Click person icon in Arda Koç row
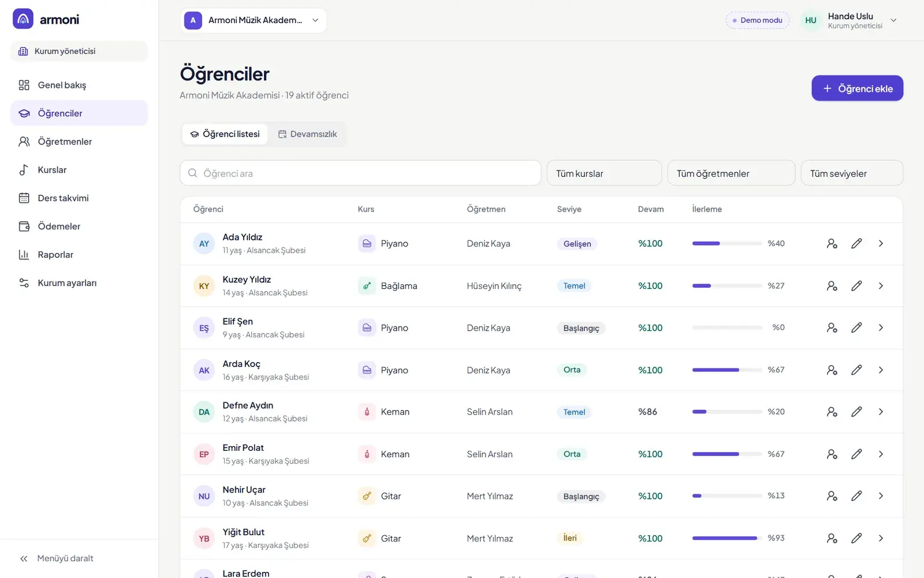Screen dimensions: 924x578 coord(832,370)
